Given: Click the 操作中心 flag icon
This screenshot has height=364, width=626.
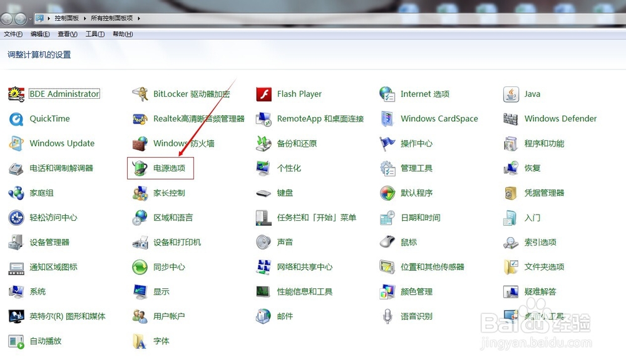Looking at the screenshot, I should point(387,143).
